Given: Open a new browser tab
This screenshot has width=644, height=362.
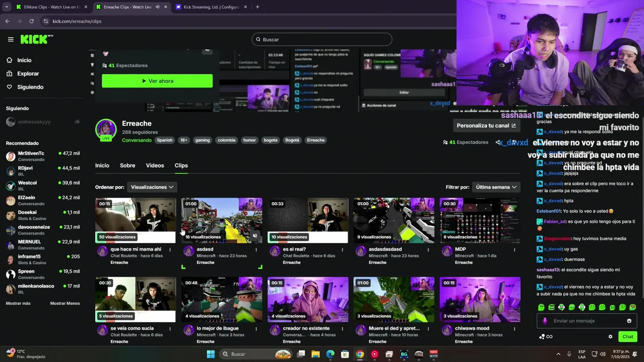Looking at the screenshot, I should [257, 7].
